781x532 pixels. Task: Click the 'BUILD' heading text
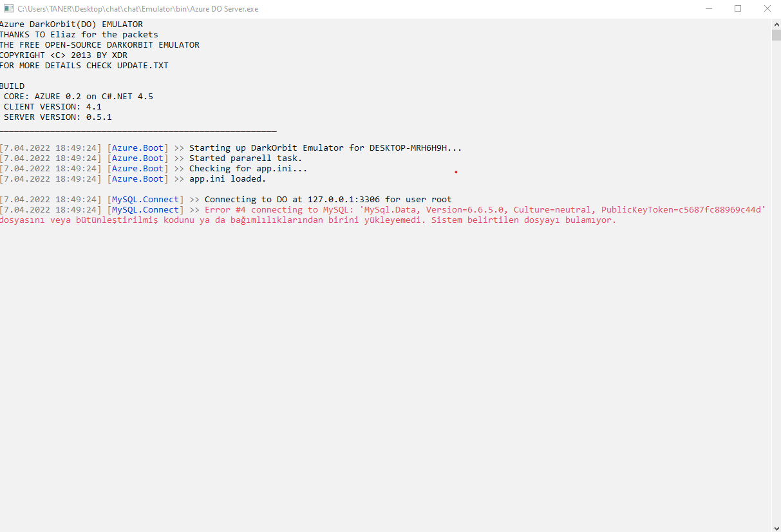pos(12,86)
